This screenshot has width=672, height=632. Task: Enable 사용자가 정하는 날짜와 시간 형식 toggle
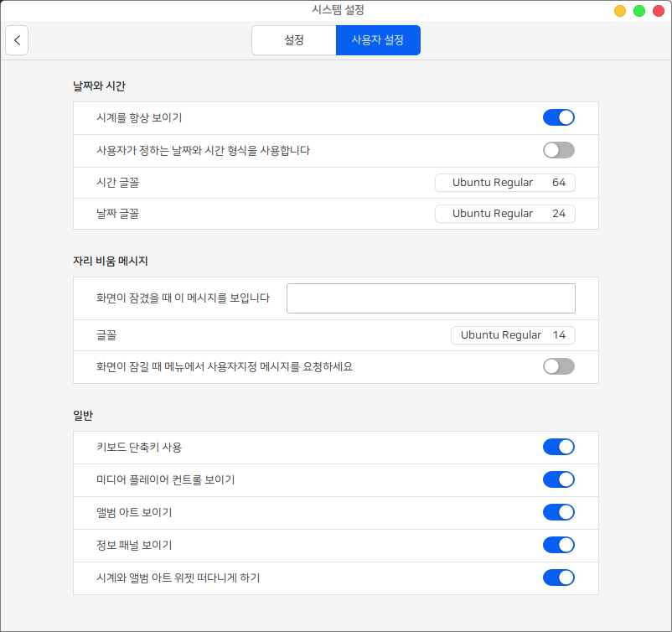(x=558, y=150)
